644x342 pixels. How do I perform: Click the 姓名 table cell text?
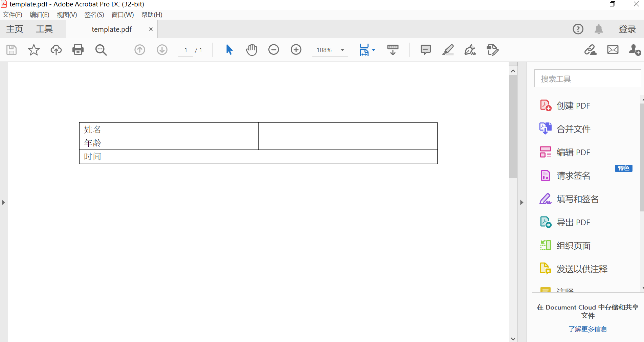point(92,130)
